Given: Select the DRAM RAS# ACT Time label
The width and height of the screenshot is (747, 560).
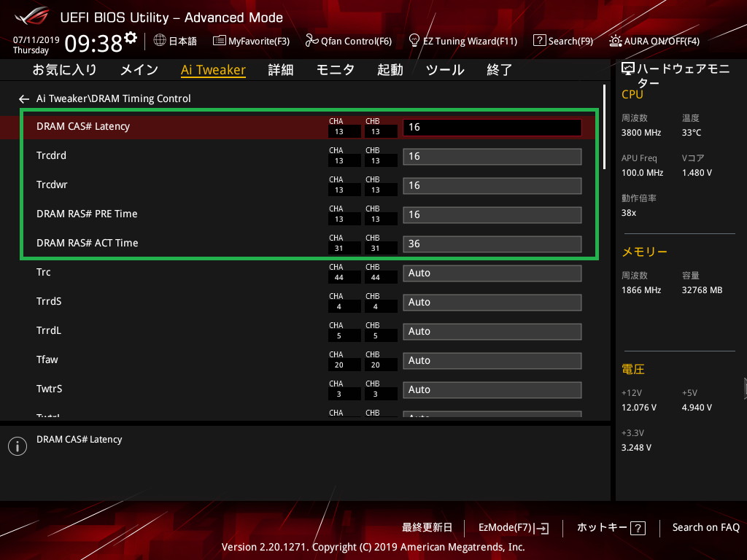Looking at the screenshot, I should [88, 243].
